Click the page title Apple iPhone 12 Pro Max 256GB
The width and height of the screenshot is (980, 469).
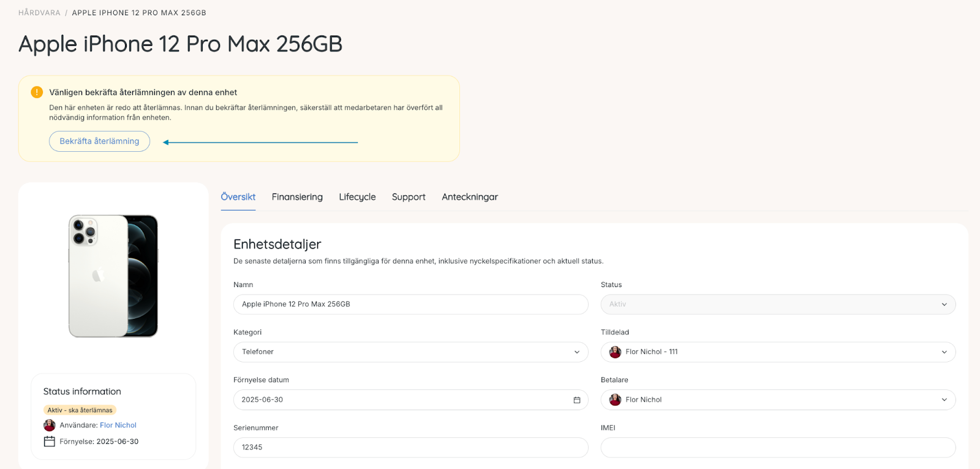pyautogui.click(x=181, y=44)
